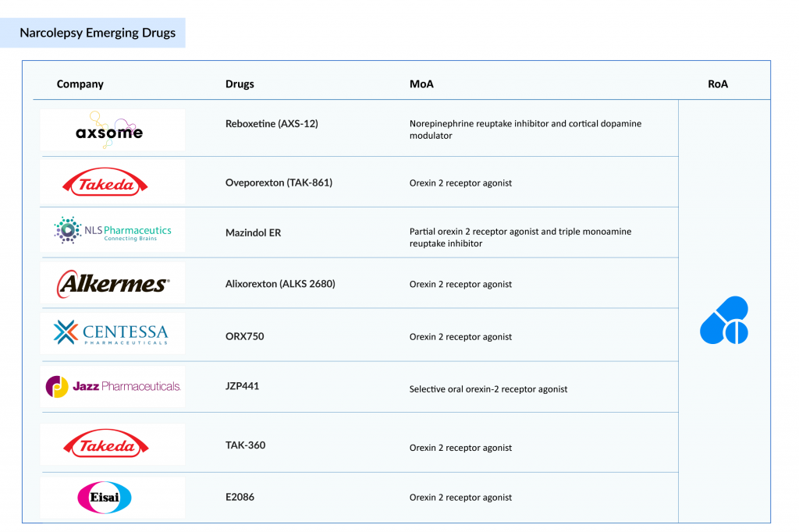Click the MoA text in the ORX750 row
The width and height of the screenshot is (799, 532).
(460, 337)
